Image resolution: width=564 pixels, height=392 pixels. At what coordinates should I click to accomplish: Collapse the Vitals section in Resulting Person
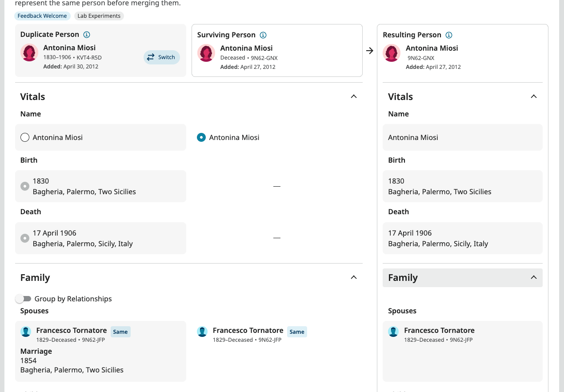coord(534,96)
